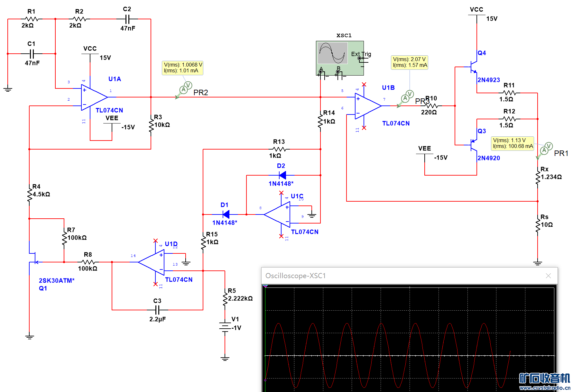
Task: Click the V1 -1V value label
Action: 236,328
